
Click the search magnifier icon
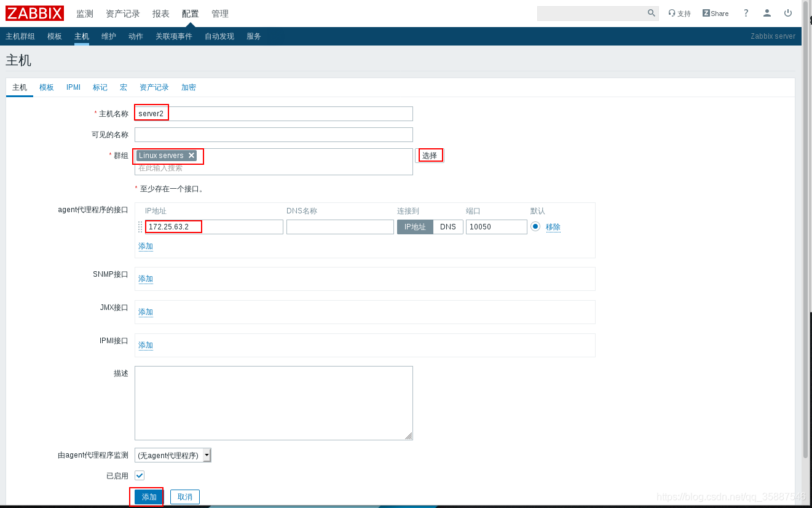(x=652, y=13)
